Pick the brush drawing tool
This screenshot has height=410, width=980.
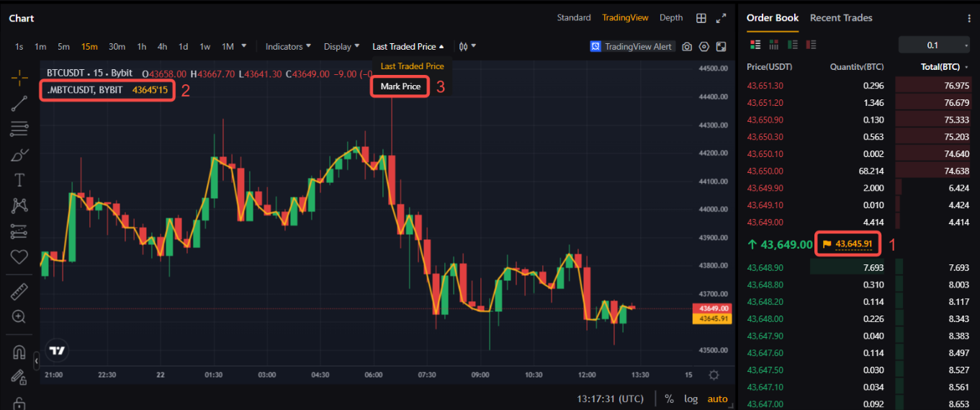pos(19,155)
